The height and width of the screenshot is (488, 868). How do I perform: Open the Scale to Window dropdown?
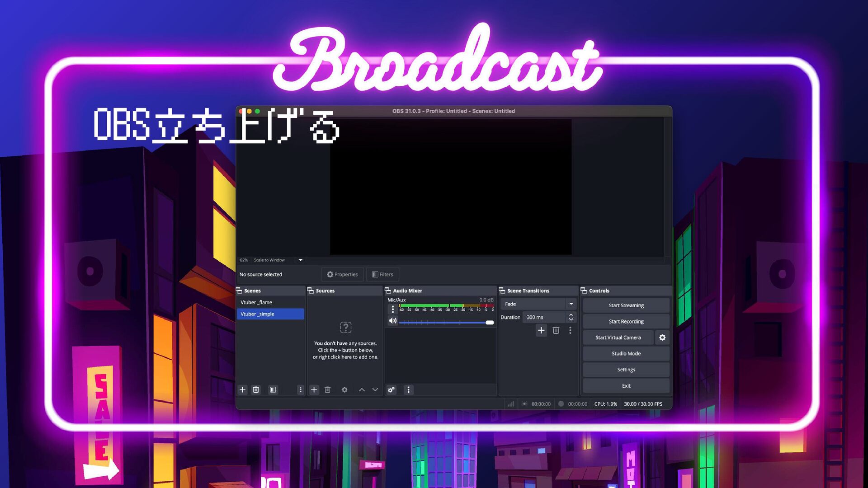pyautogui.click(x=277, y=260)
